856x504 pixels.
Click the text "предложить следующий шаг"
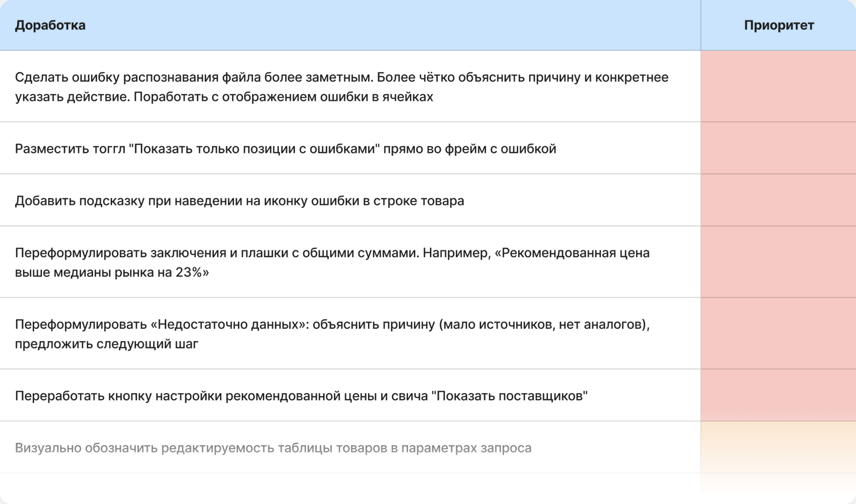click(x=107, y=344)
